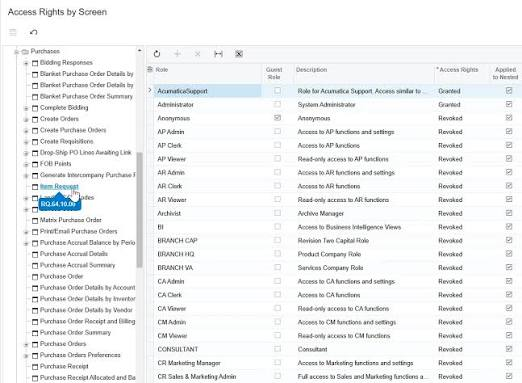Screen dimensions: 522x383
Task: Click the Save icon under page title
Action: coord(13,32)
